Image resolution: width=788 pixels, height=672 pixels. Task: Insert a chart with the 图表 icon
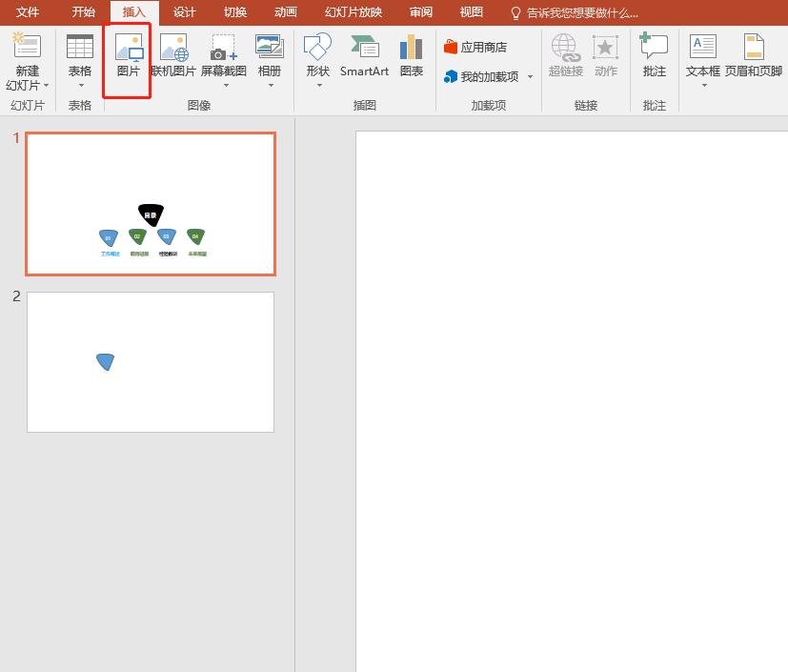pyautogui.click(x=411, y=59)
